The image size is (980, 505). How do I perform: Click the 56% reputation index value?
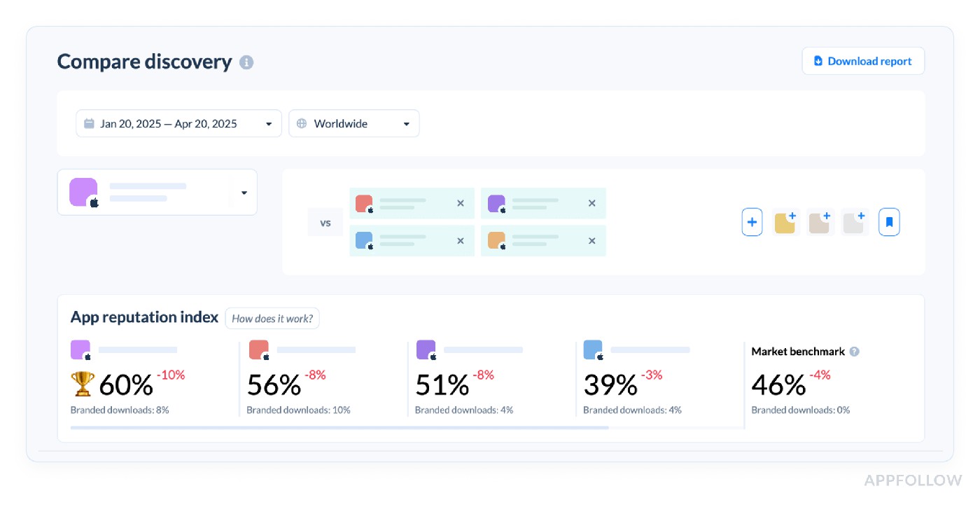tap(274, 385)
